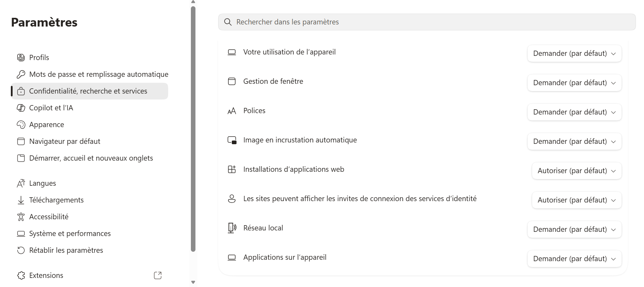Click the Téléchargements arrow icon
644x287 pixels.
coord(21,200)
